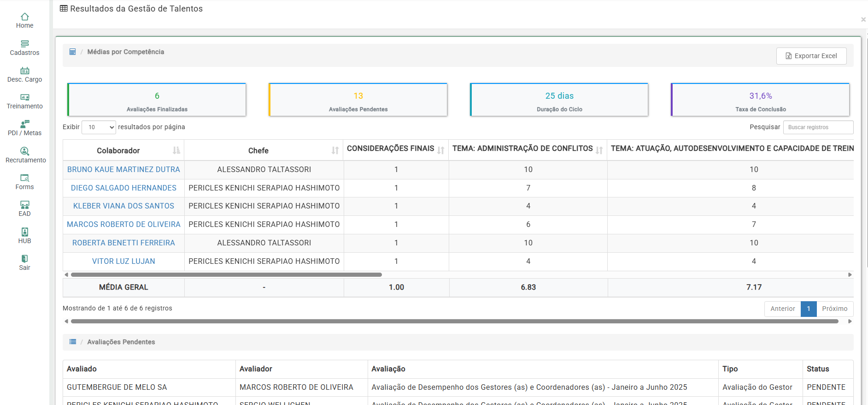
Task: Click the Sair logout icon
Action: click(25, 259)
